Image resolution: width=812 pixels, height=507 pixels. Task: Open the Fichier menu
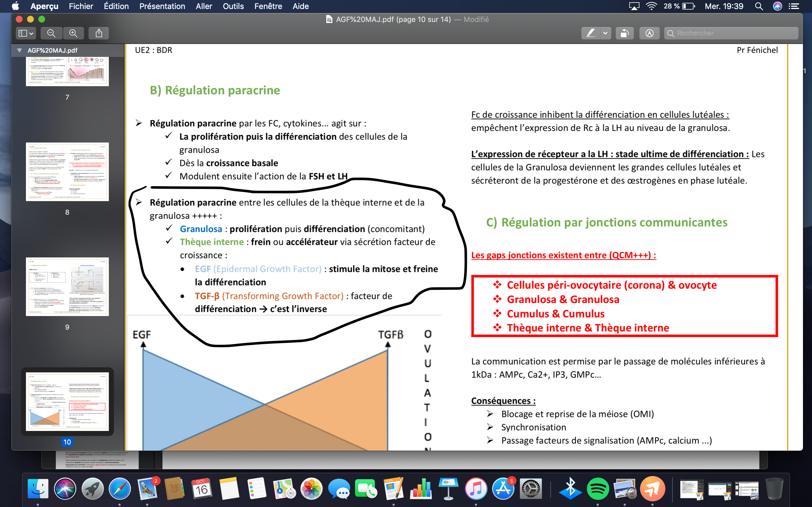[x=81, y=6]
